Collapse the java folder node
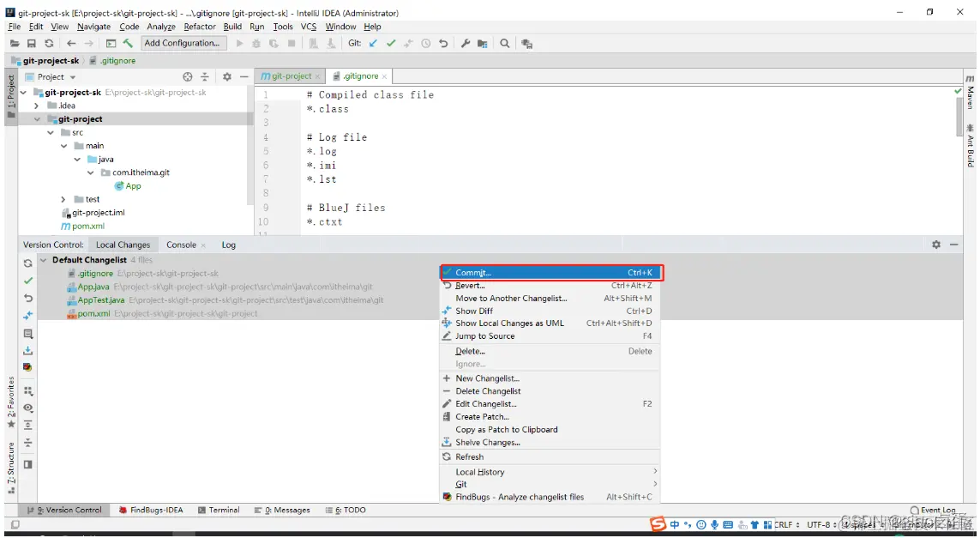The height and width of the screenshot is (538, 980). [x=77, y=160]
